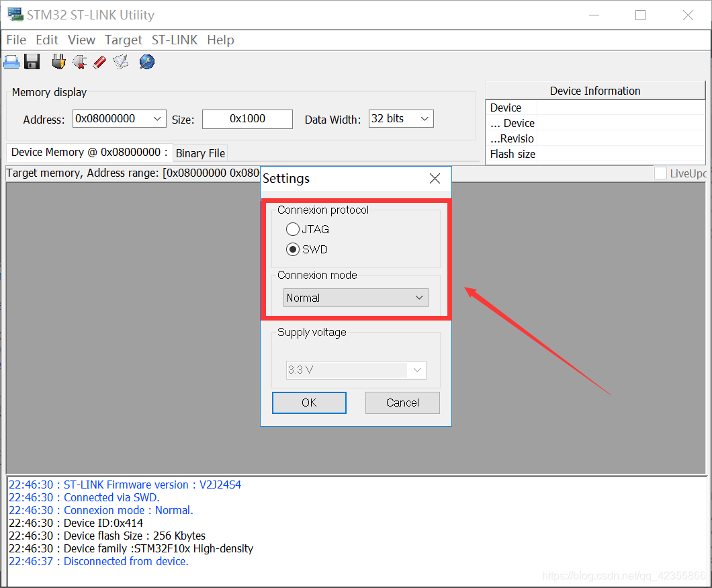Click the Connect to target plug icon
712x588 pixels.
point(58,62)
